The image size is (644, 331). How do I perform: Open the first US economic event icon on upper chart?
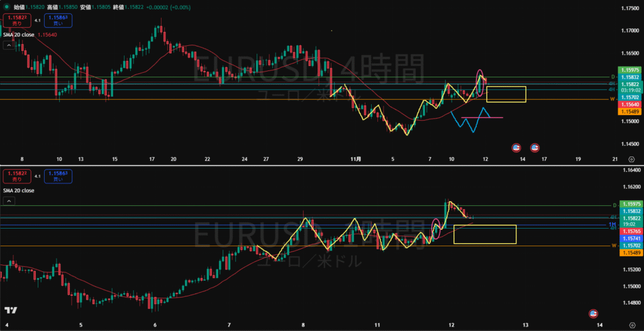click(x=516, y=148)
